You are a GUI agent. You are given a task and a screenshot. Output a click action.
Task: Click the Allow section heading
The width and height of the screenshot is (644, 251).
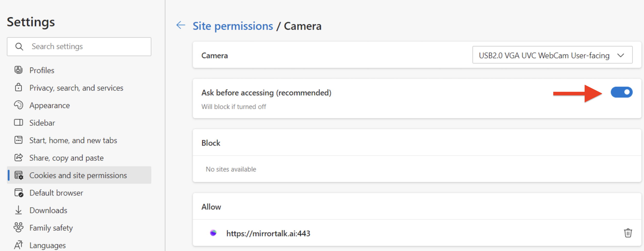click(211, 207)
